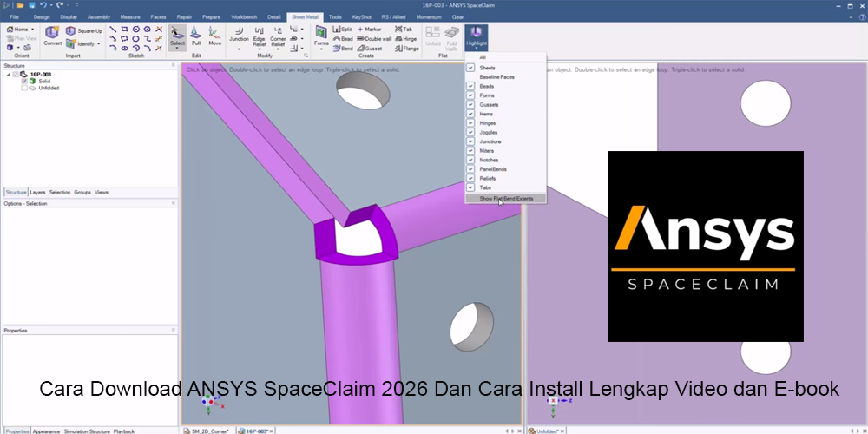
Task: Select All in the Highlight menu
Action: [483, 57]
